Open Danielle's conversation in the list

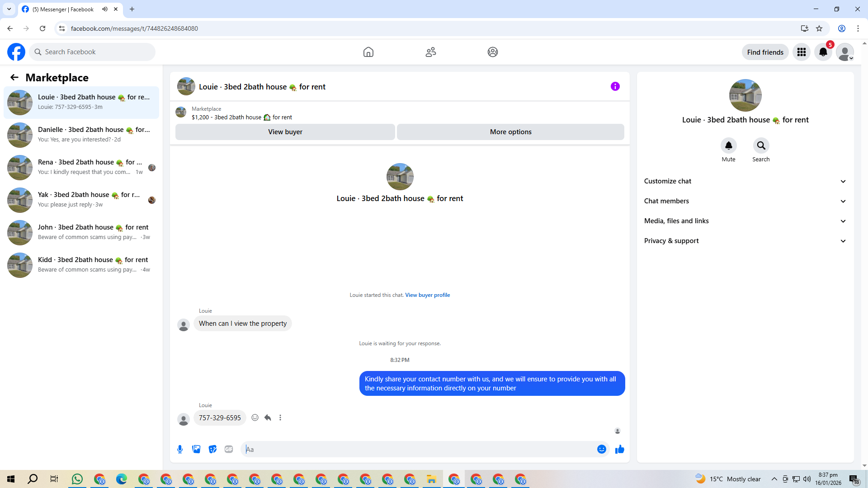(x=81, y=135)
